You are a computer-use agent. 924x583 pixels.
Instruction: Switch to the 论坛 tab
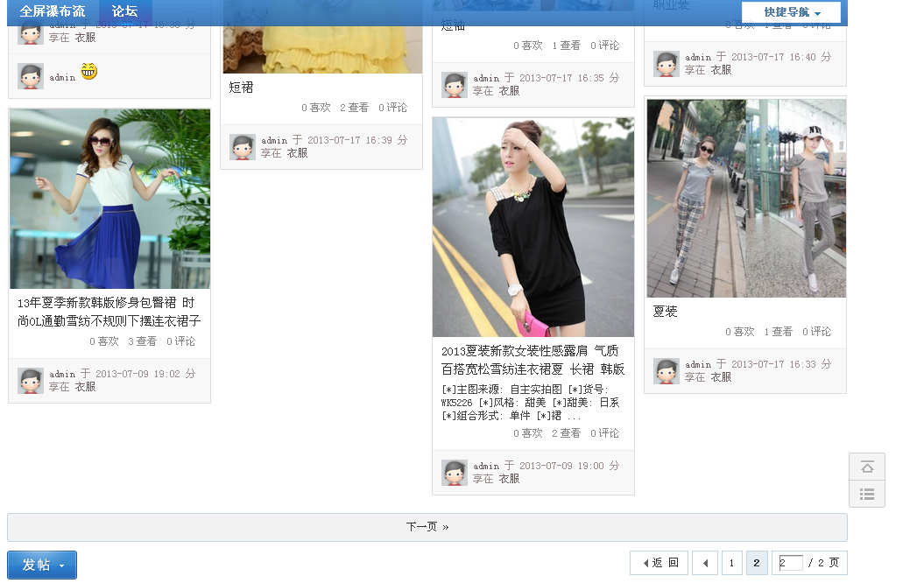pos(123,12)
